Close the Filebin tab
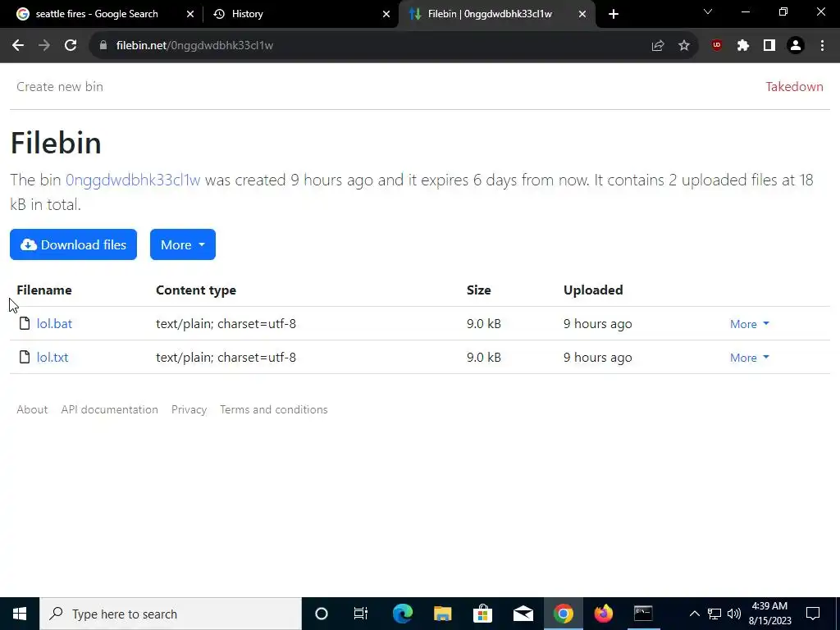The height and width of the screenshot is (630, 840). (x=582, y=14)
